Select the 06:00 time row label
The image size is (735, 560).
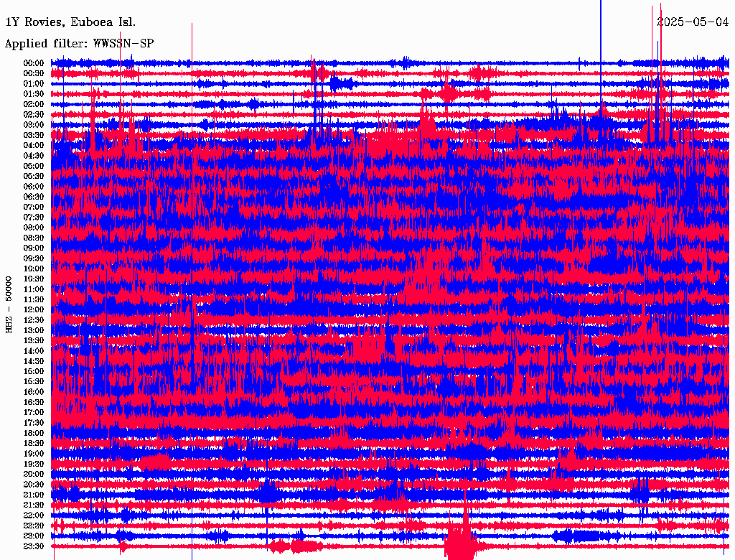point(34,186)
